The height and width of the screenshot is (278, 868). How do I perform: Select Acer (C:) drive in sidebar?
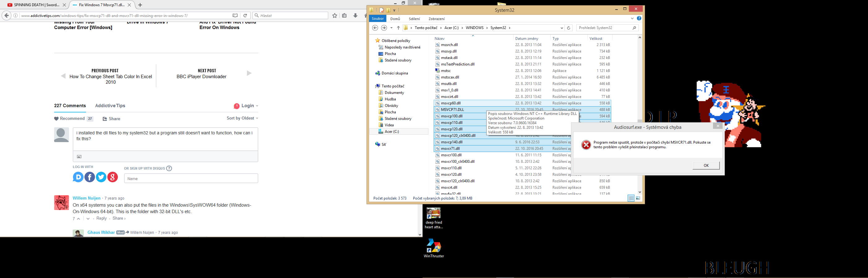point(392,132)
